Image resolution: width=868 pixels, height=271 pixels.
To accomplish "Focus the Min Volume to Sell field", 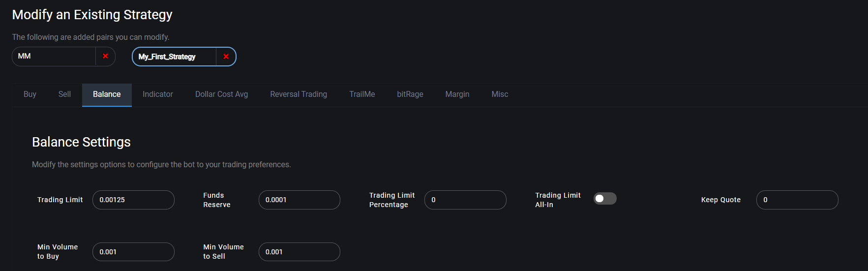I will pos(299,252).
